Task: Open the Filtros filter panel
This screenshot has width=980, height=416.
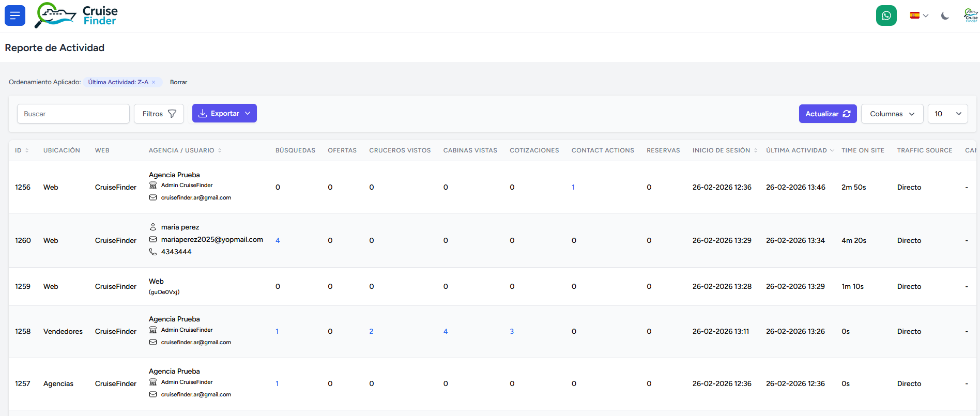Action: (159, 114)
